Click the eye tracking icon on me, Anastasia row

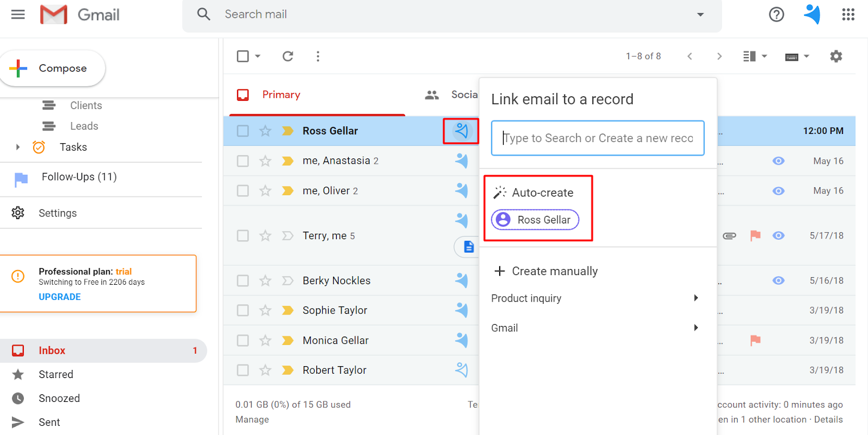(x=778, y=161)
